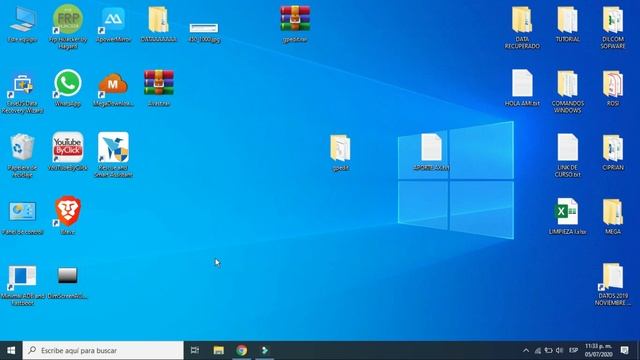
Task: Select the YouTube ByClick shortcut
Action: (68, 147)
